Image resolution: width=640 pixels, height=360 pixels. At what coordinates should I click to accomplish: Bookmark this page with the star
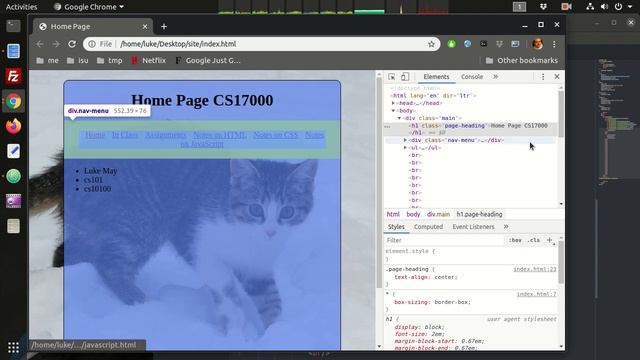431,44
